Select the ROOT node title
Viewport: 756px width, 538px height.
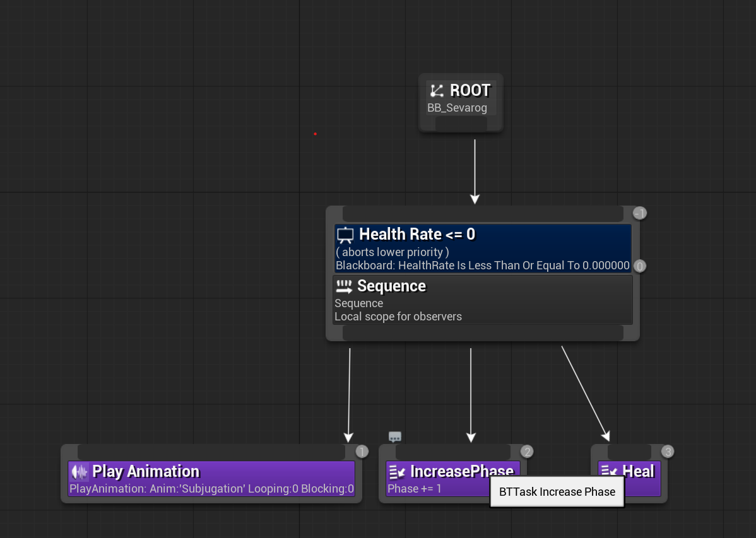[470, 91]
